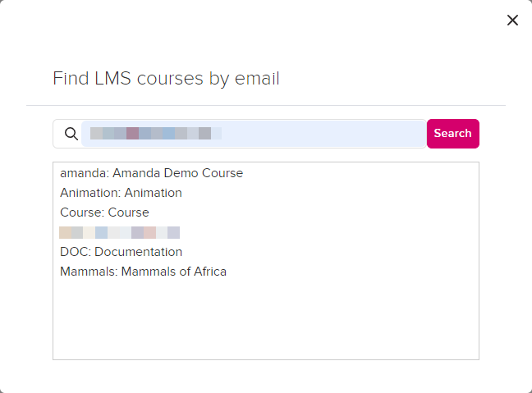Close the dialog with the X icon
This screenshot has width=532, height=393.
pyautogui.click(x=512, y=21)
